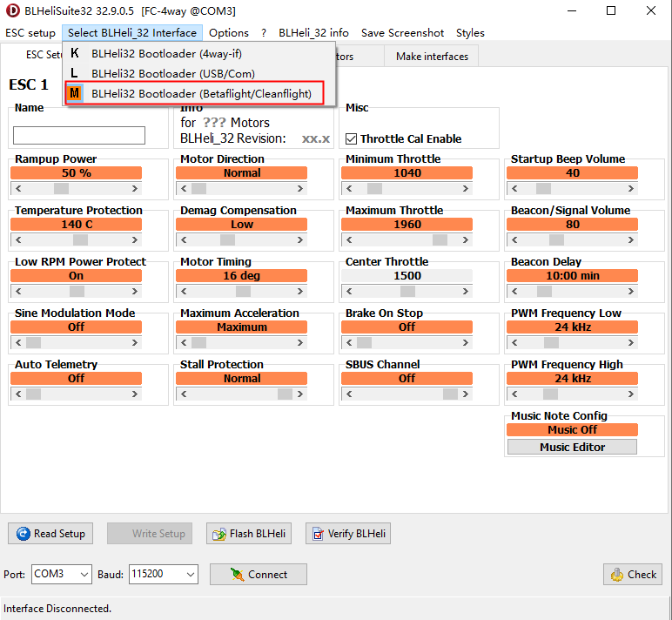
Task: Click the Center Throttle 1500 value
Action: [407, 276]
